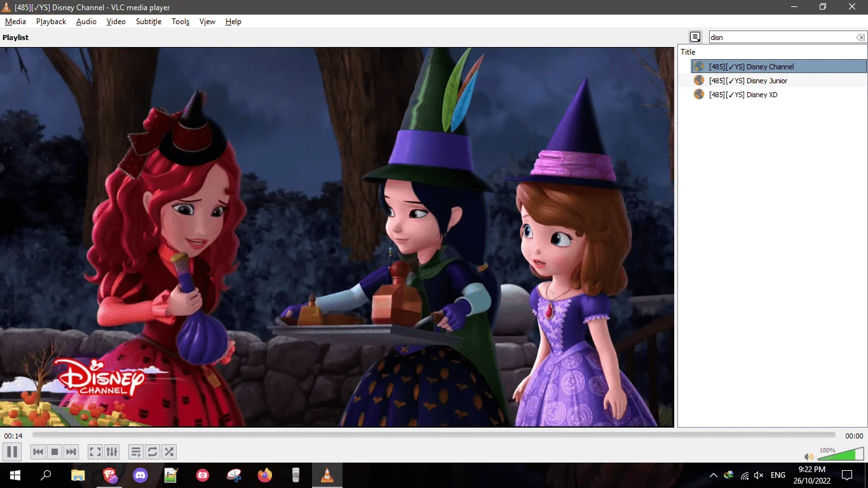Skip to the previous playlist item
The image size is (868, 488).
pos(38,452)
